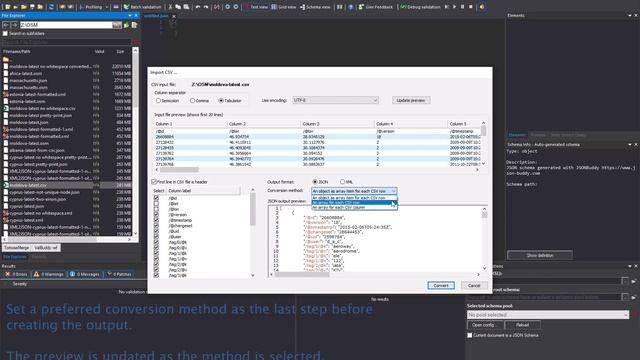Image resolution: width=640 pixels, height=360 pixels.
Task: Click the Paste toolbar icon
Action: coord(186,7)
